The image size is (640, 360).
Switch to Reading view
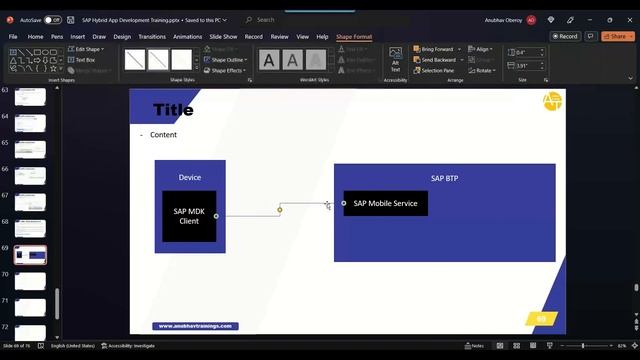[x=533, y=346]
